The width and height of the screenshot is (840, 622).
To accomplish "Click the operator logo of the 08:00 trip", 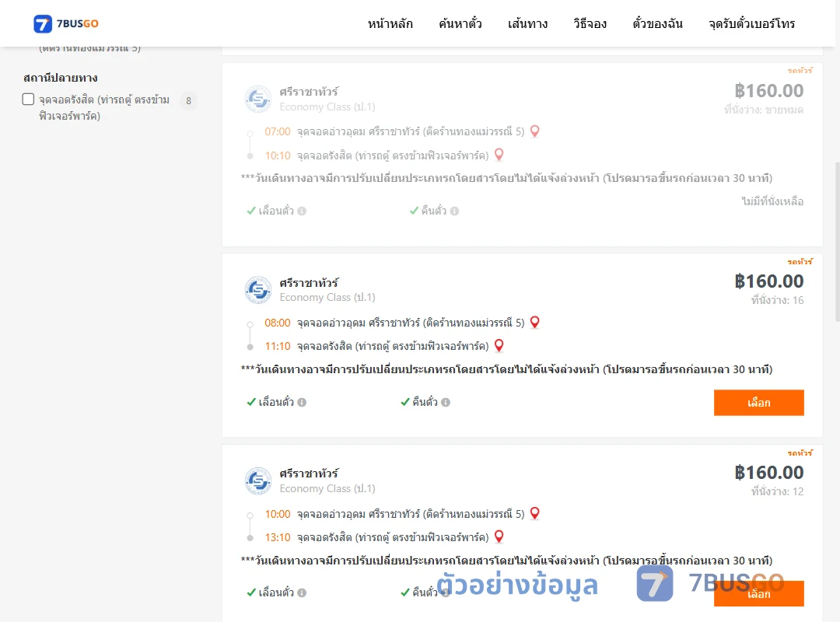I will point(258,290).
